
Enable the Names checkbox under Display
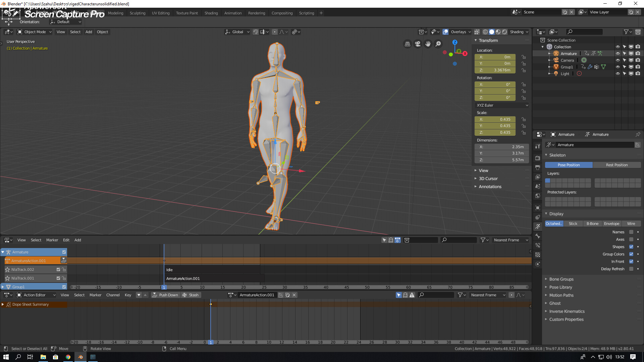tap(631, 232)
